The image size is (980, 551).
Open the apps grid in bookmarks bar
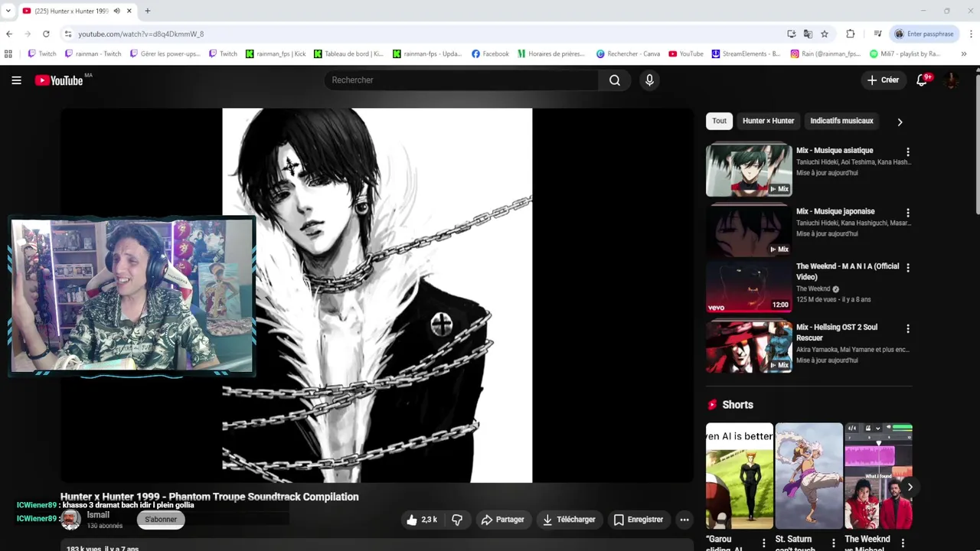pyautogui.click(x=8, y=54)
